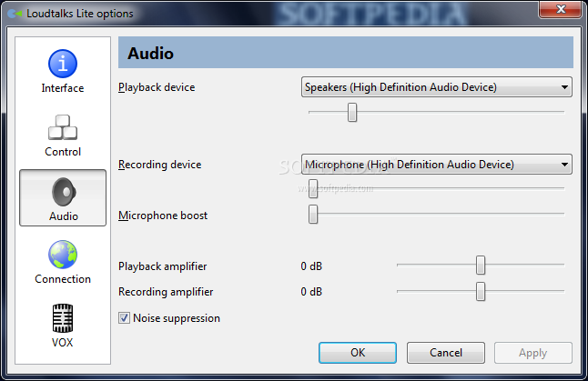Click the Playback amplifier slider handle
This screenshot has width=588, height=381.
(x=480, y=266)
